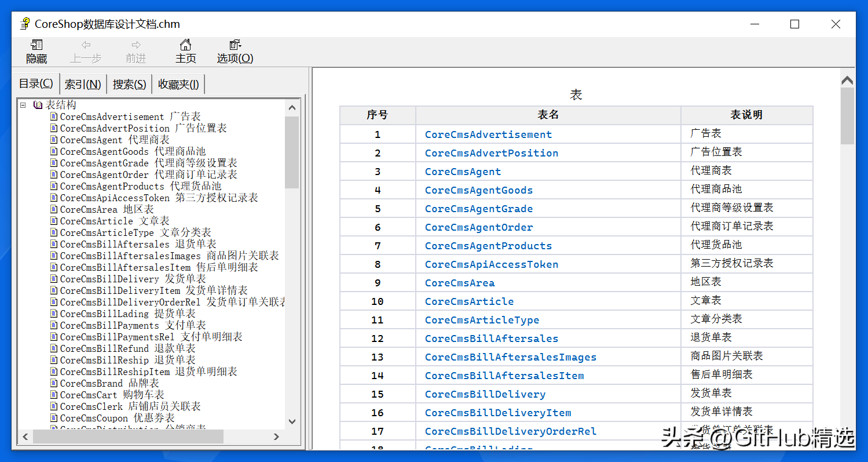
Task: Click page icon beside CoreCmsArea 地区表
Action: 54,209
